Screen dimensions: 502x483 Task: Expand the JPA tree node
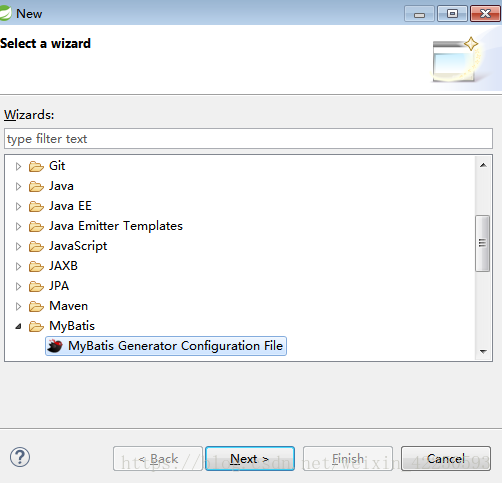(18, 286)
